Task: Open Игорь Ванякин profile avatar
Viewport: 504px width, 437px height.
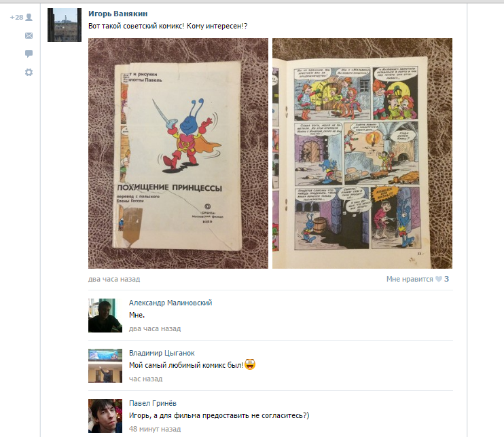Action: pyautogui.click(x=65, y=25)
